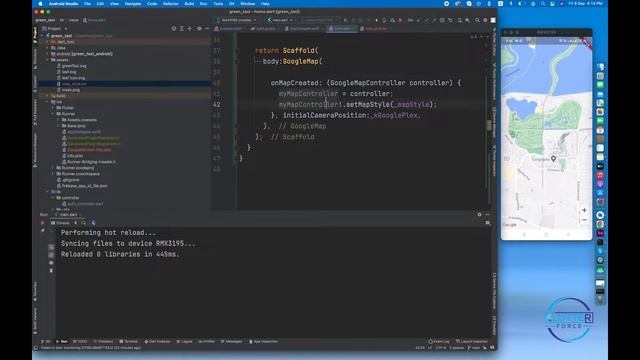Viewport: 640px width, 360px height.
Task: Open the Apple menu
Action: [40, 4]
